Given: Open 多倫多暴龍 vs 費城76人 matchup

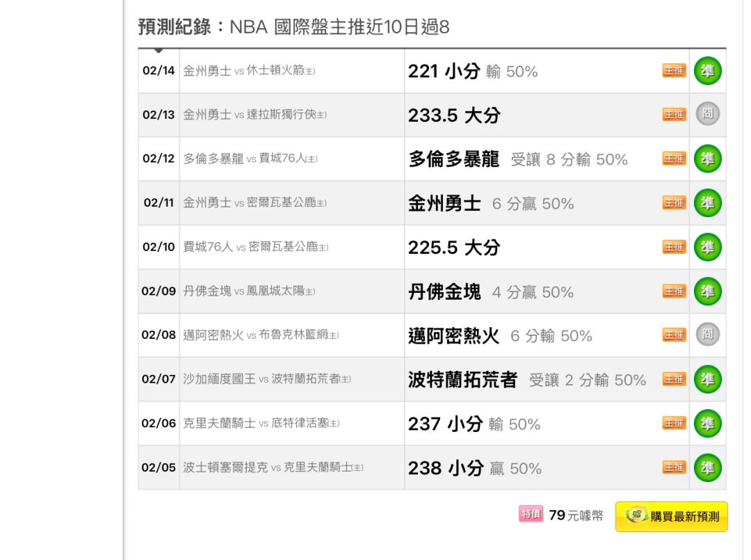Looking at the screenshot, I should (x=250, y=159).
